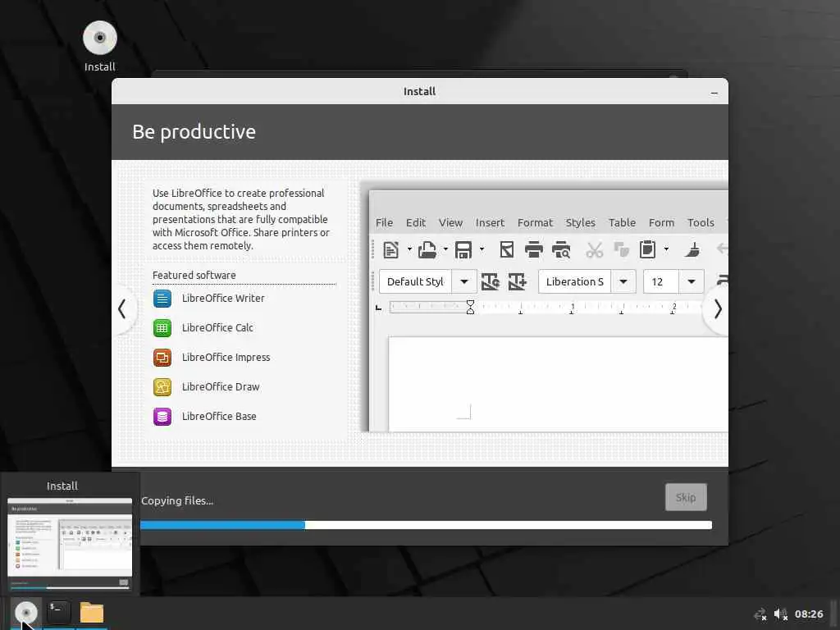This screenshot has height=630, width=840.
Task: Open the Edit menu in slideshow
Action: click(x=416, y=222)
